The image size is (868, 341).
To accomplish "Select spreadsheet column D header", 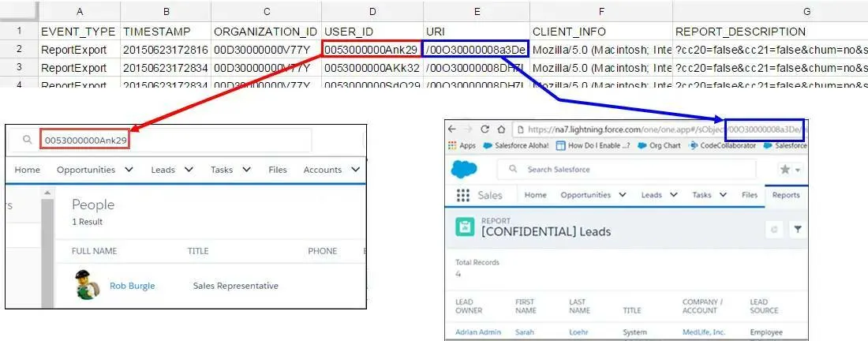I will pos(372,11).
